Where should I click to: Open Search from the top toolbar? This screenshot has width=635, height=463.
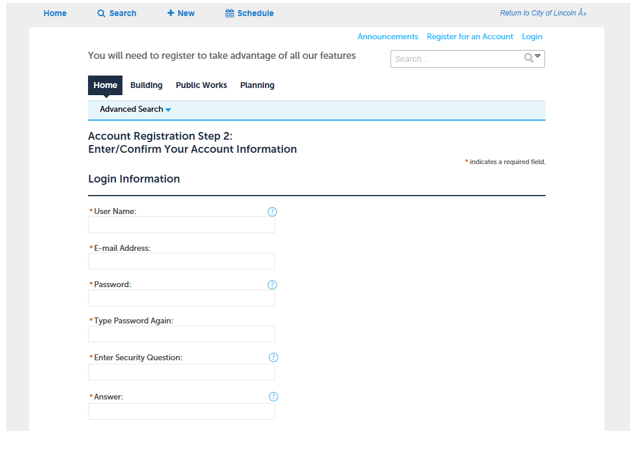(x=116, y=14)
